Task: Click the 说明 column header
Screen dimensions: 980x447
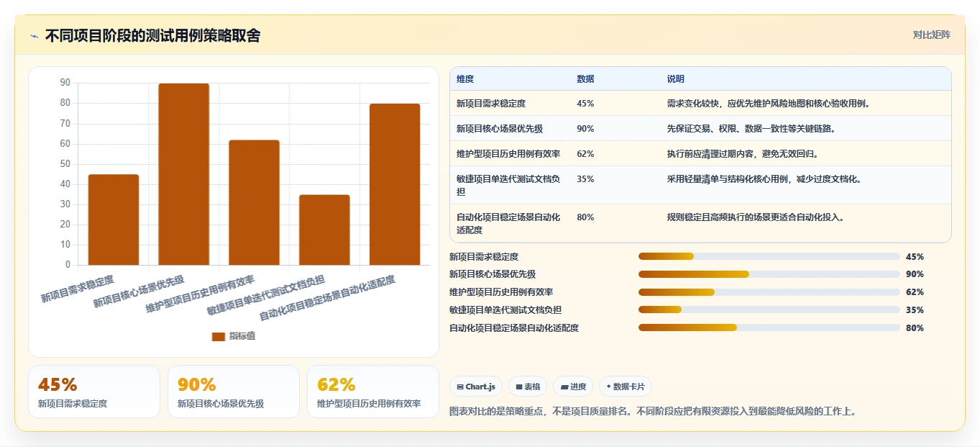Action: 676,79
